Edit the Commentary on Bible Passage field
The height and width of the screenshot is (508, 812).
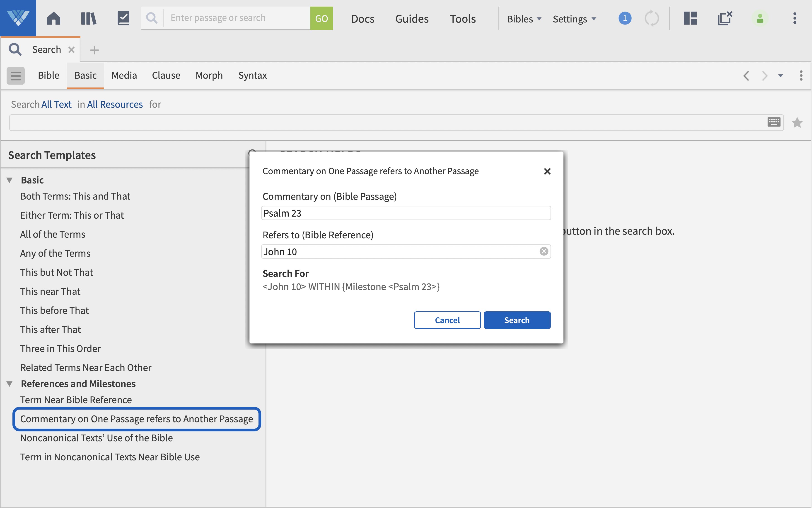point(406,213)
